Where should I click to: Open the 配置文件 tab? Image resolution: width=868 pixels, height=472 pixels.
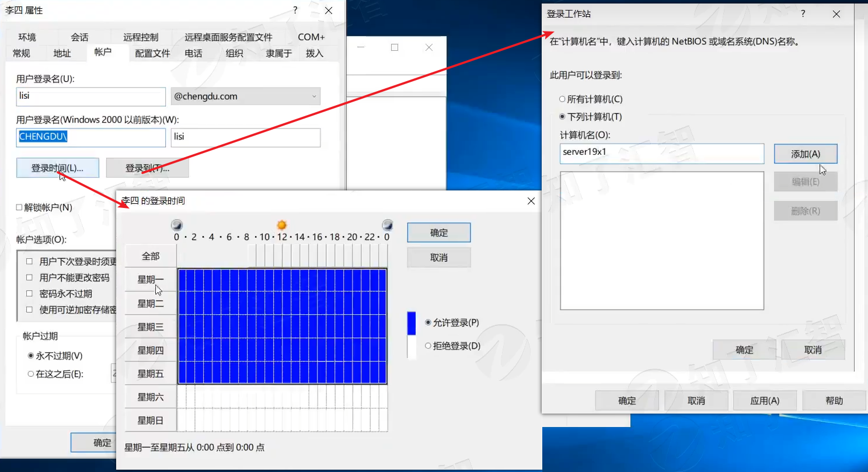pyautogui.click(x=152, y=53)
